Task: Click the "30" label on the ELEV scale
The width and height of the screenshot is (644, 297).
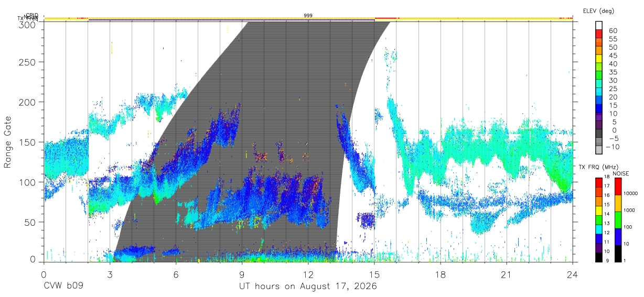Action: click(x=612, y=81)
